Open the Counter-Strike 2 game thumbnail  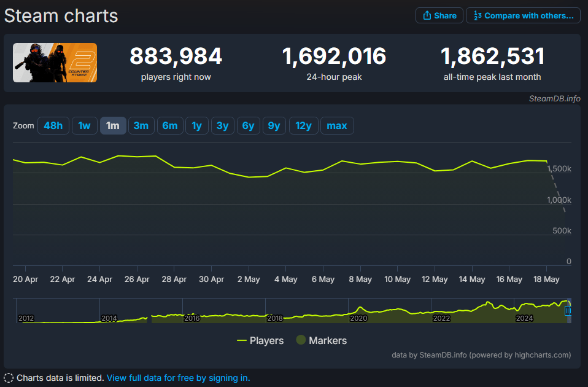tap(55, 62)
